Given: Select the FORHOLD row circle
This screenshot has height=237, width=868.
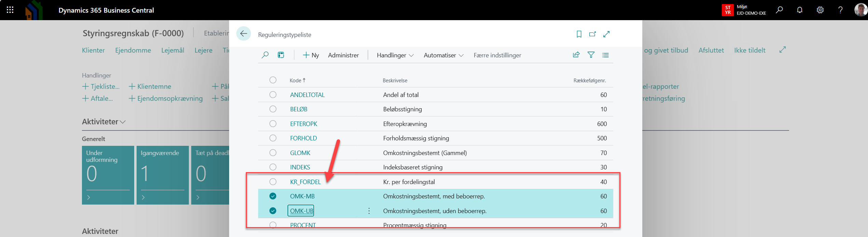Looking at the screenshot, I should coord(273,138).
